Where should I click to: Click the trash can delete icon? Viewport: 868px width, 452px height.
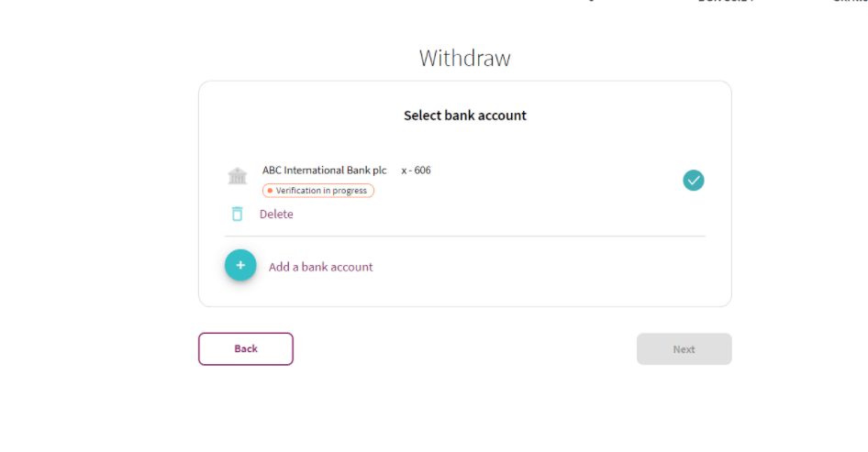click(237, 214)
